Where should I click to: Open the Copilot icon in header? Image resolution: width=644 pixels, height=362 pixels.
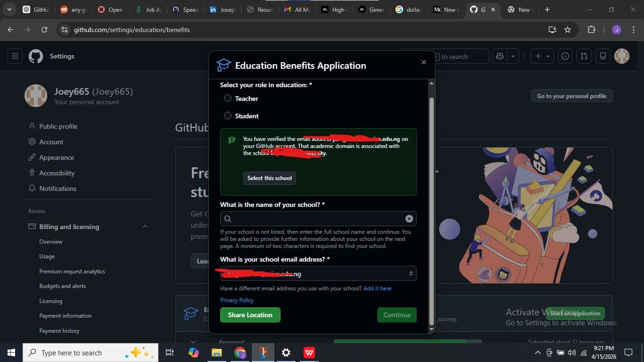pos(500,56)
